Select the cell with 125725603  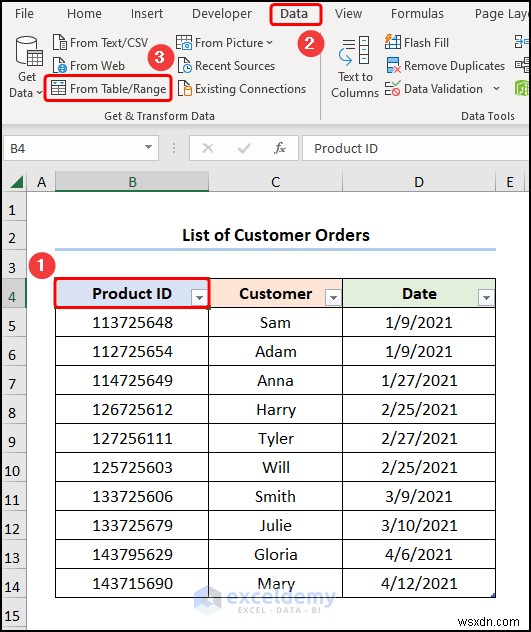coord(132,468)
